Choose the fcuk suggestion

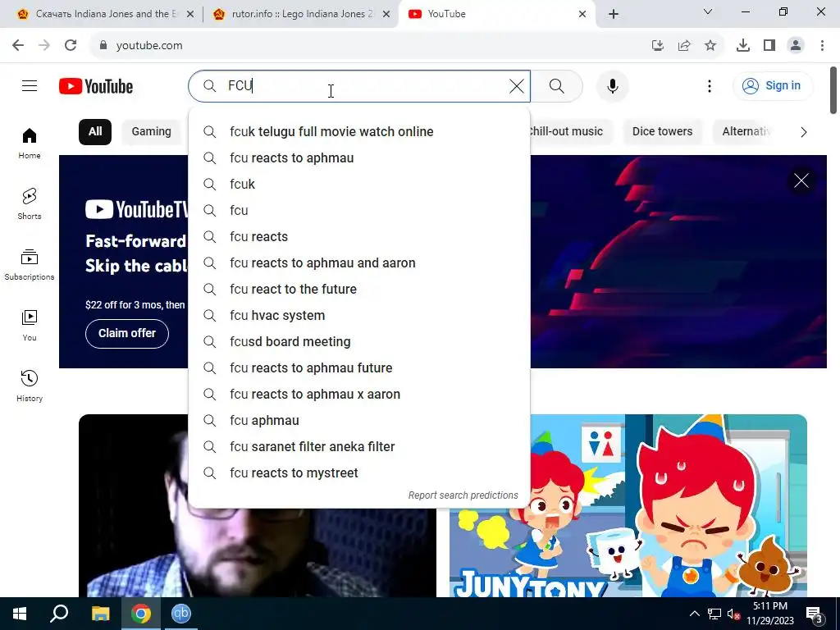click(x=359, y=185)
